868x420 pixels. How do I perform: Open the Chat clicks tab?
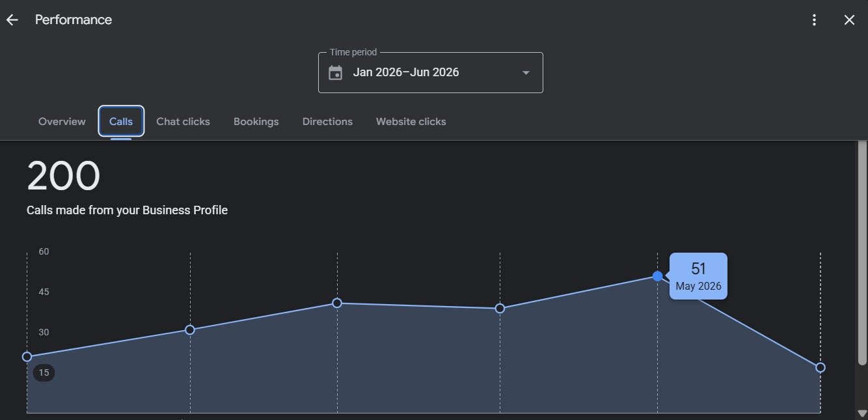pos(183,122)
